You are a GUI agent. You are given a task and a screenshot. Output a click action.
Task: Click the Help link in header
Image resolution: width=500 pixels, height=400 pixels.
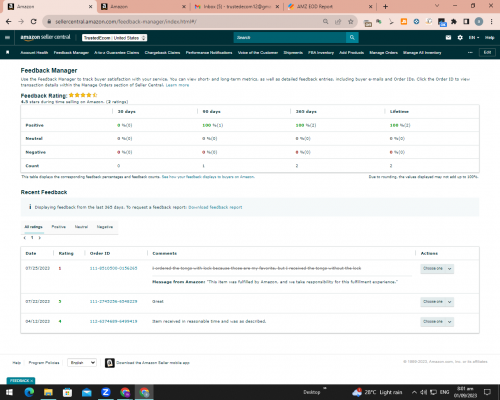pos(489,37)
